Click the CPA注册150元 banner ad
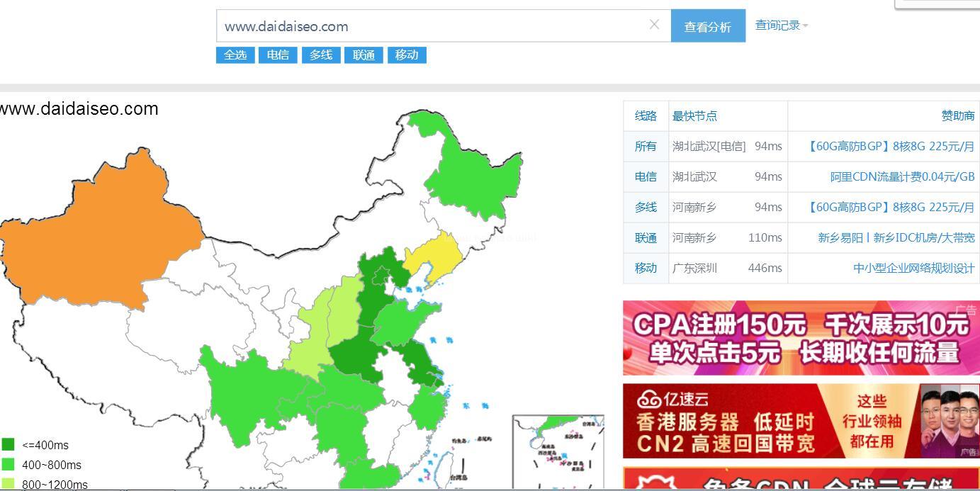980x491 pixels. coord(800,338)
